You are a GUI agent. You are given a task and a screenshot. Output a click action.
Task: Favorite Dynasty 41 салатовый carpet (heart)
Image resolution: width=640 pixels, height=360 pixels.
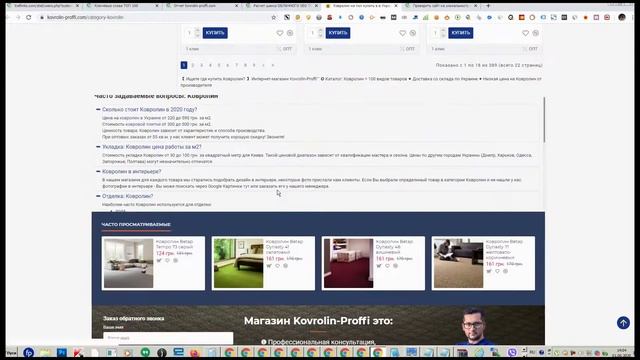[x=277, y=266]
